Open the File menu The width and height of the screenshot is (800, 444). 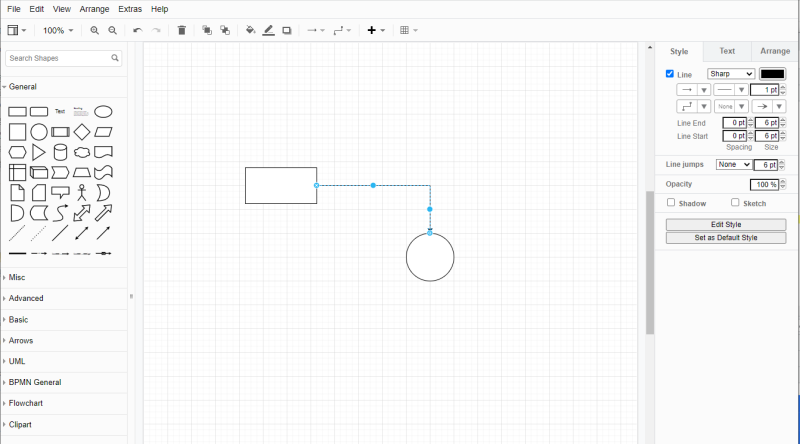[x=14, y=9]
